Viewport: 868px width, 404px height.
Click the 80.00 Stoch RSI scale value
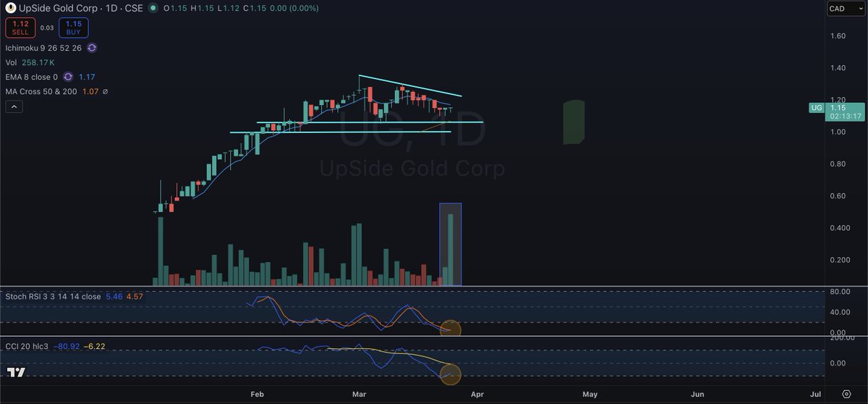(841, 293)
